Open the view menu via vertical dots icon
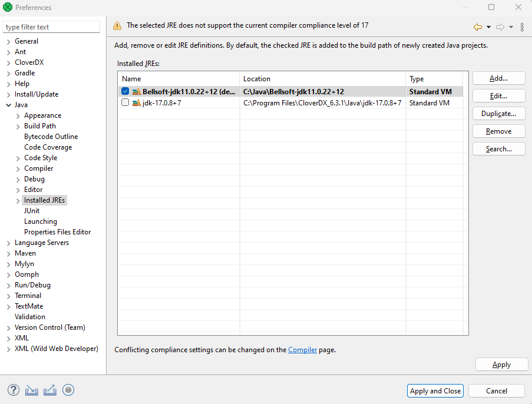This screenshot has height=404, width=532. [521, 27]
